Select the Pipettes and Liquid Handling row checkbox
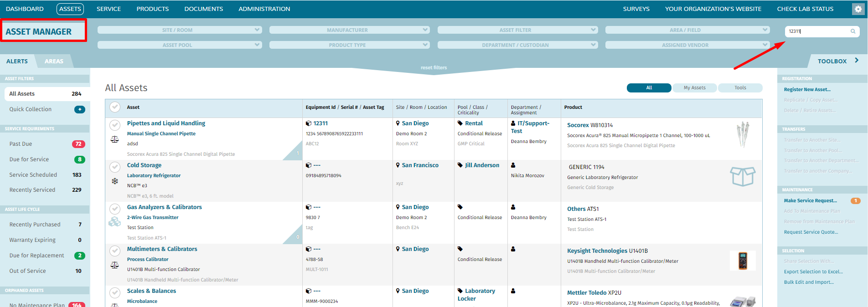Viewport: 868px width, 307px height. [115, 125]
